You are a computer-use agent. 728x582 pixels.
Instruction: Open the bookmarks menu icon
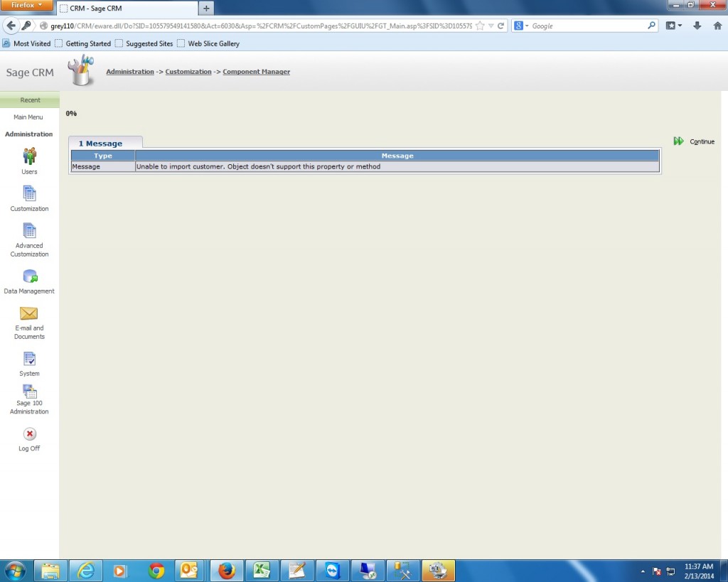click(x=674, y=26)
